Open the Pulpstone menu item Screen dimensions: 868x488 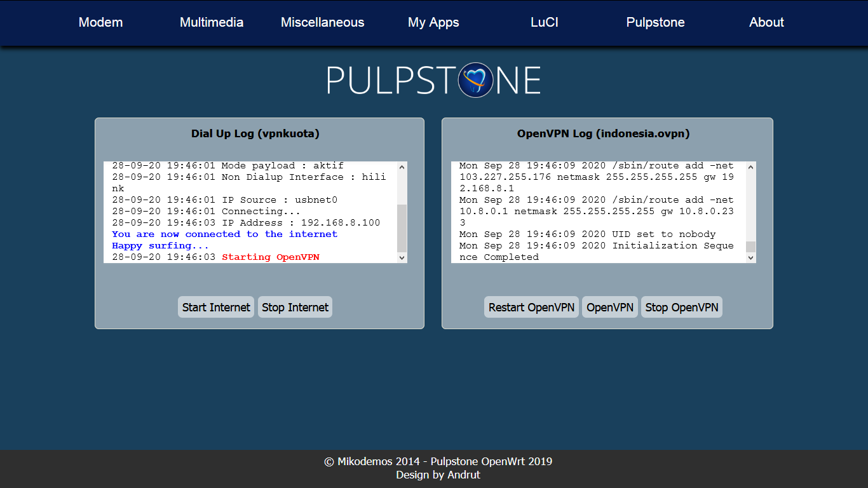point(656,22)
